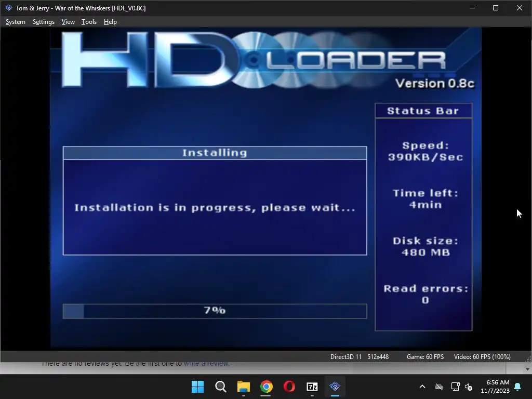This screenshot has width=532, height=399.
Task: Open the Windows Start menu
Action: (x=197, y=387)
